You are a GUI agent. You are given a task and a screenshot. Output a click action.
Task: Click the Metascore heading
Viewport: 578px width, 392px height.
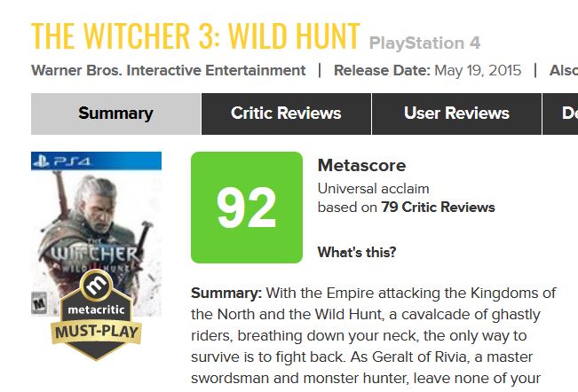(361, 166)
